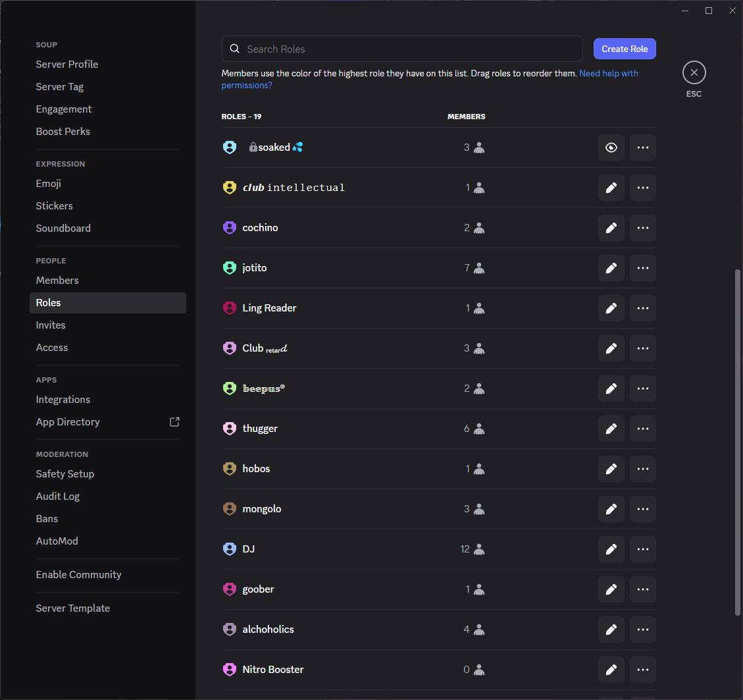Open external App Directory link icon

click(x=174, y=422)
